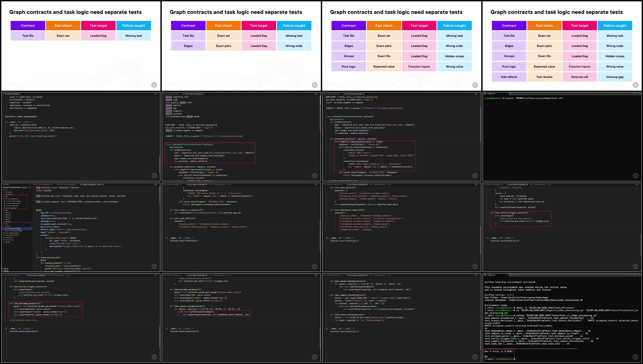The height and width of the screenshot is (364, 643).
Task: Select the highlighted c2_order_processing.py fixture file
Action: 13,228
